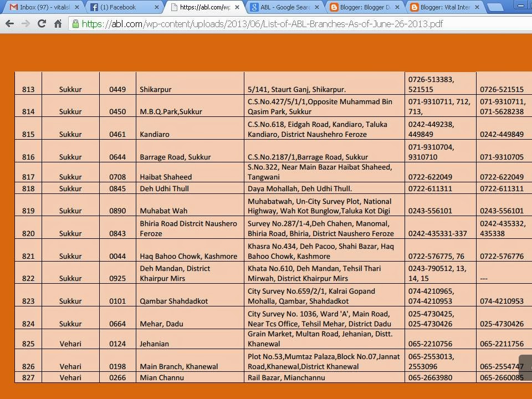Close the abl.com PDF tab
Screen dimensions: 532x399
pos(237,7)
